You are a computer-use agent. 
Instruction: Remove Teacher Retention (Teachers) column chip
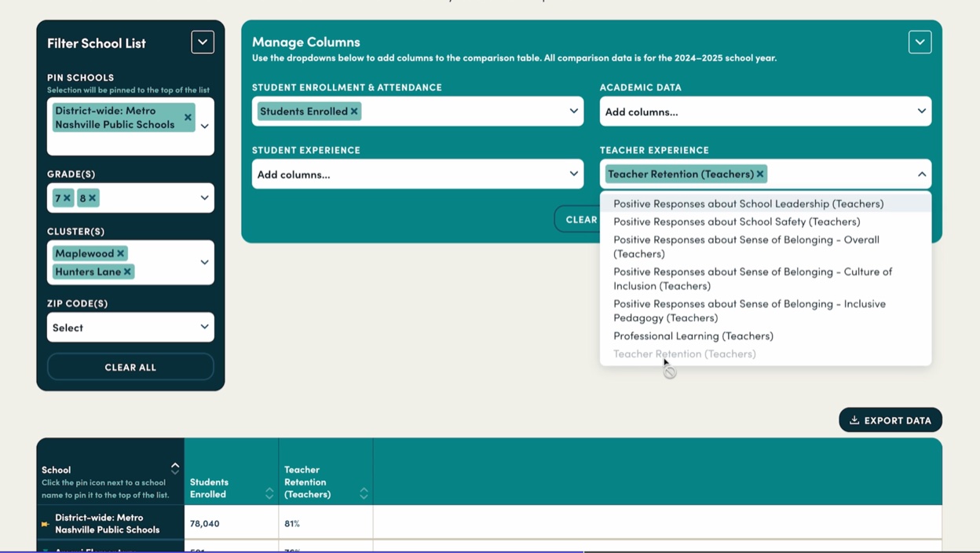point(759,174)
